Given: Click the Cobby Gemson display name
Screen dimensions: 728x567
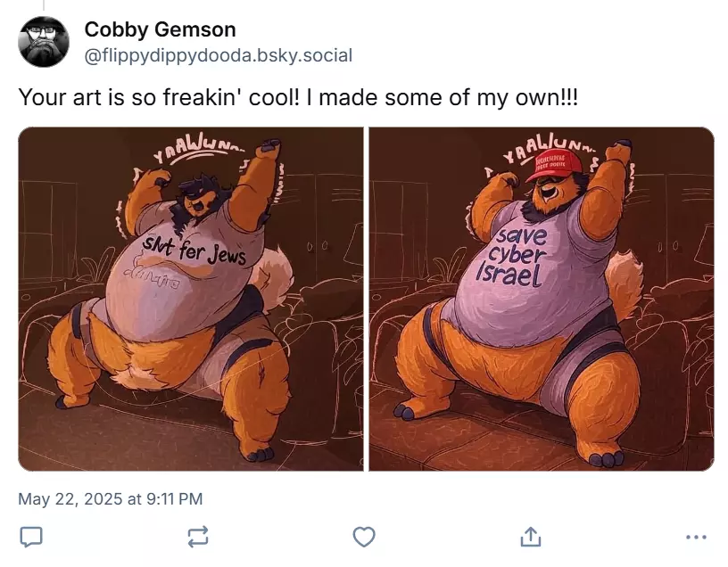Looking at the screenshot, I should 161,29.
